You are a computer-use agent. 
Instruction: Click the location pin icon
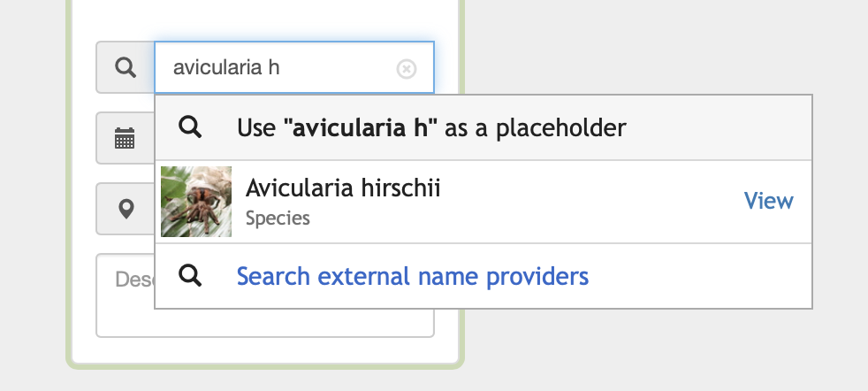[x=126, y=209]
